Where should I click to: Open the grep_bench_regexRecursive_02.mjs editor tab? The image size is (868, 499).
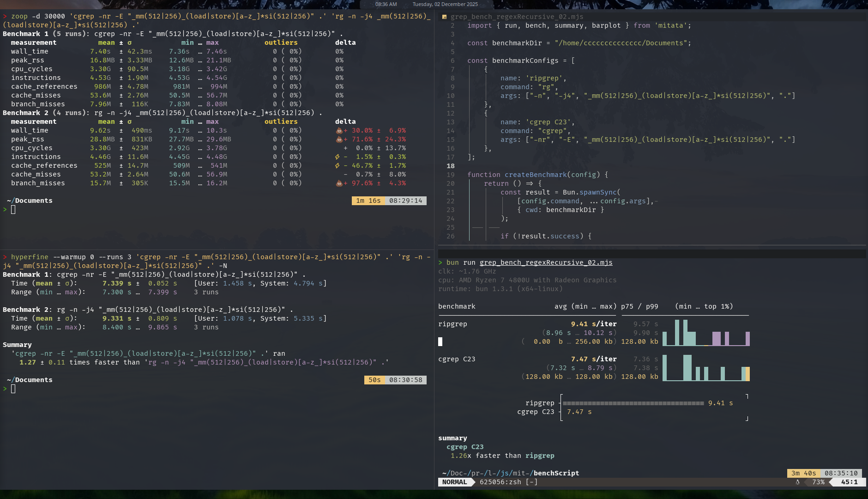click(x=517, y=17)
